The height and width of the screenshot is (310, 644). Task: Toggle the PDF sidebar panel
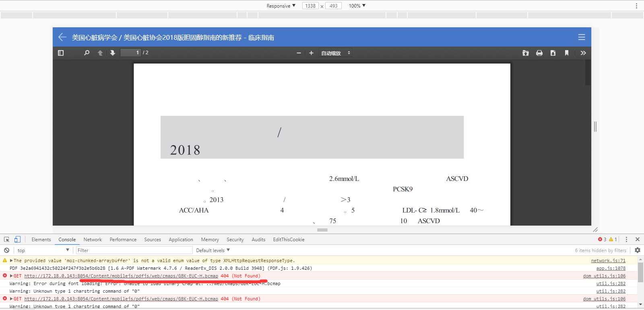(61, 53)
